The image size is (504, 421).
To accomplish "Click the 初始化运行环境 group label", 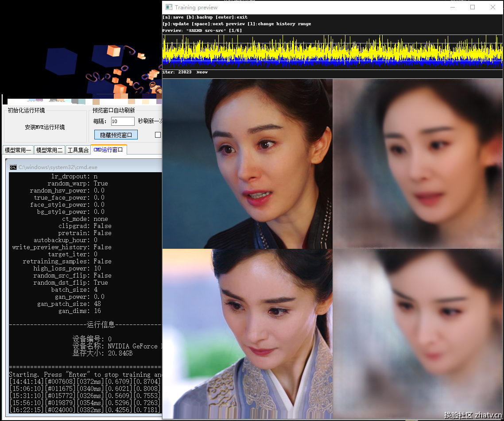I will click(27, 110).
